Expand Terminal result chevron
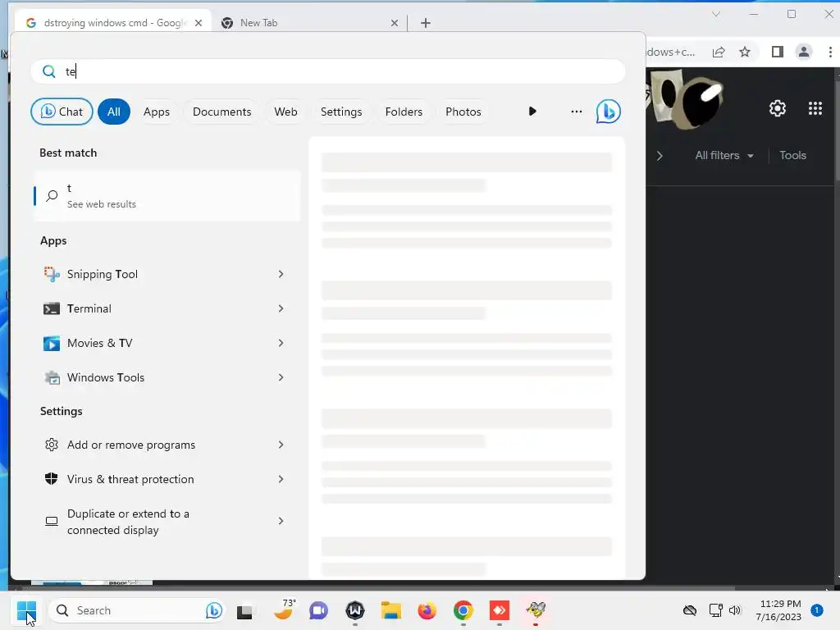840x630 pixels. [281, 308]
